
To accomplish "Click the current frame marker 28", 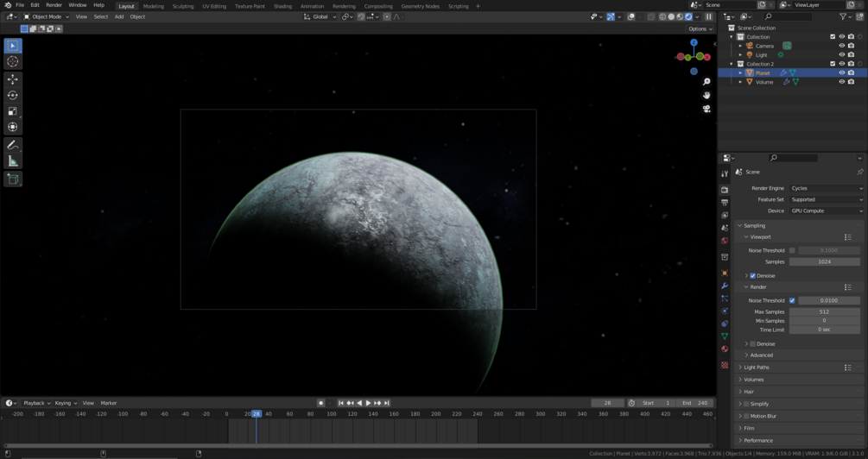I will click(256, 413).
